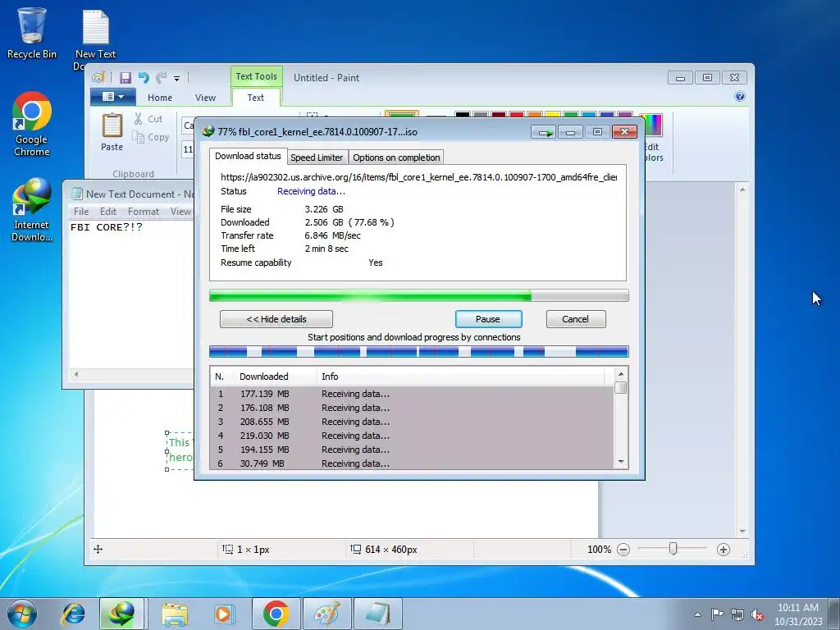Click the Redo arrow in Paint's toolbar

tap(162, 78)
